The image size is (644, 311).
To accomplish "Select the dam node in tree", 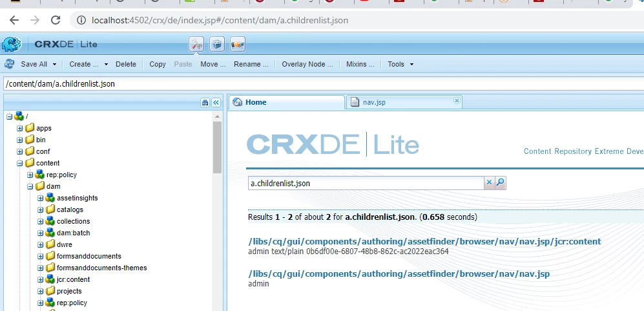I will click(x=54, y=186).
